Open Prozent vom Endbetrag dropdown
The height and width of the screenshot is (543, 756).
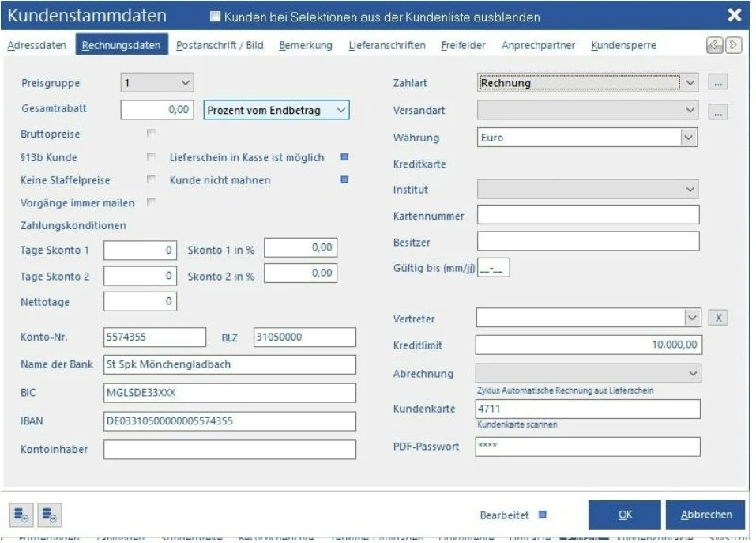(276, 110)
